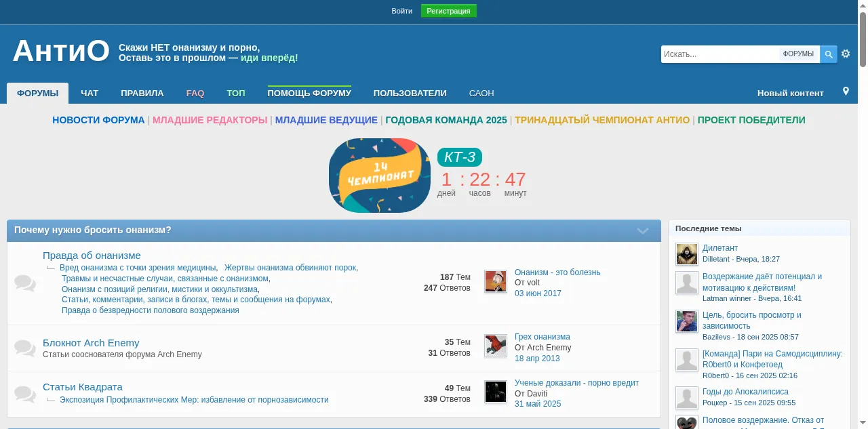Open МЛАДШИЕ РЕДАКТОРЫ link
The width and height of the screenshot is (868, 429).
[210, 120]
